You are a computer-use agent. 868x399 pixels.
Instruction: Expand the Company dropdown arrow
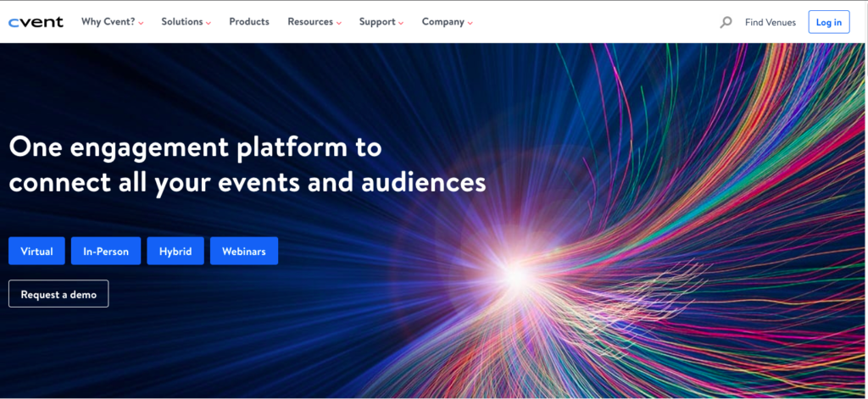[470, 23]
